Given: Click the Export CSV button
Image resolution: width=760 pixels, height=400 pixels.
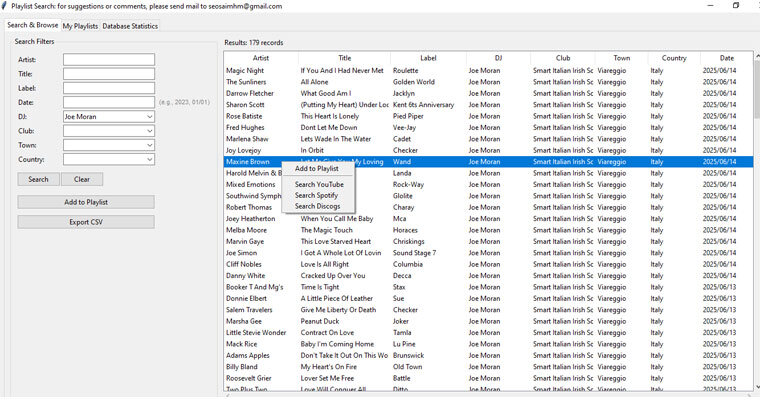Looking at the screenshot, I should coord(86,221).
